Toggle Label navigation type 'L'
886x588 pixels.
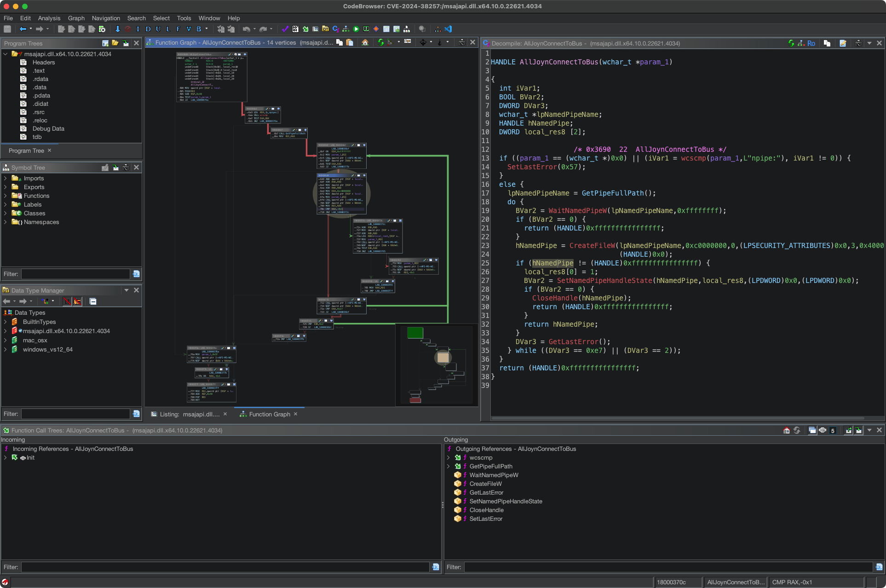(168, 29)
